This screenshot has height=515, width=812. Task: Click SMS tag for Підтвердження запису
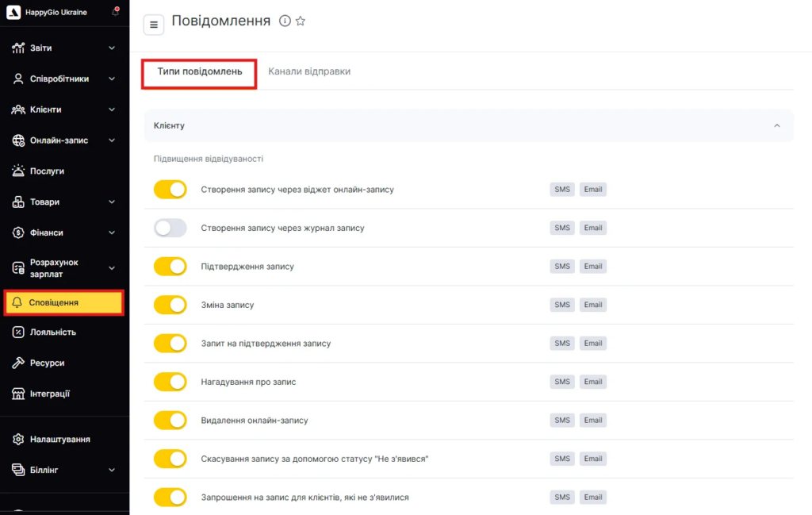coord(562,267)
